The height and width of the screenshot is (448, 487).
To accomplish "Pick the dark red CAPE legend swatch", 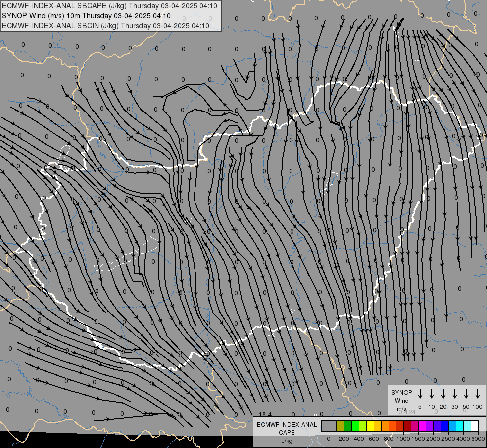I will [x=407, y=426].
